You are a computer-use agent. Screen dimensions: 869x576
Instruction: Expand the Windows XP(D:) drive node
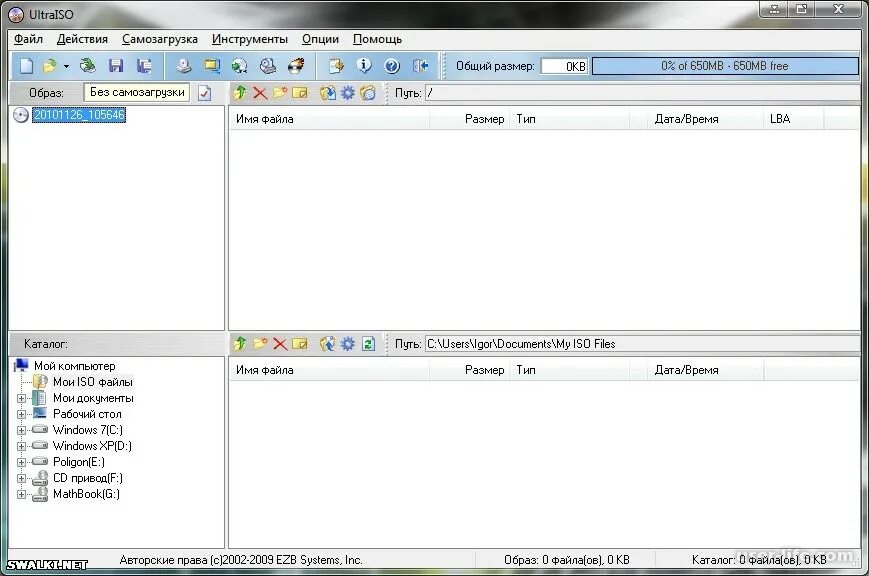pos(22,446)
